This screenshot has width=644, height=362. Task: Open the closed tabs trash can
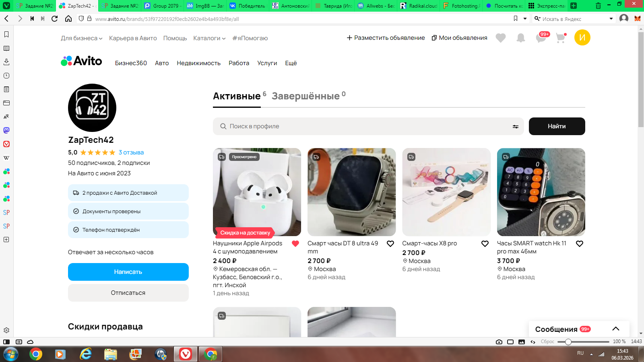[598, 6]
